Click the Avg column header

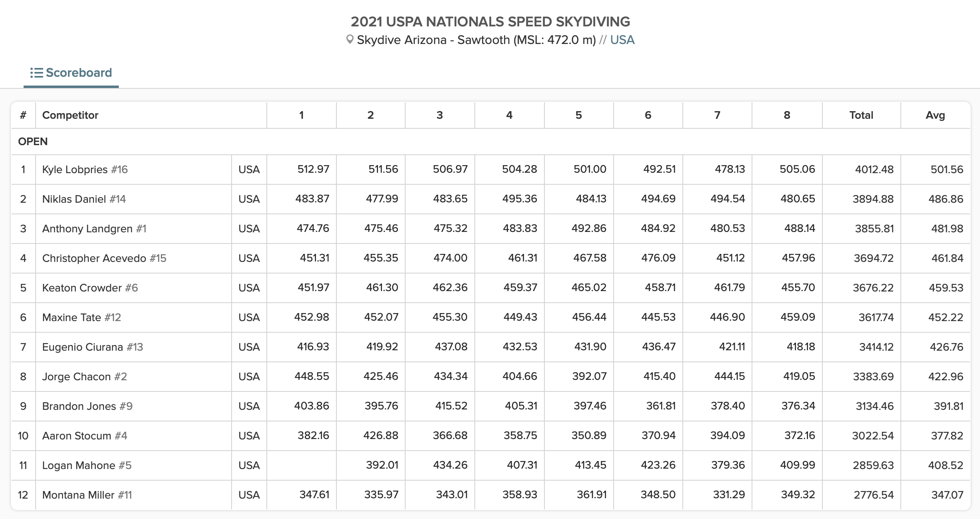[x=935, y=115]
